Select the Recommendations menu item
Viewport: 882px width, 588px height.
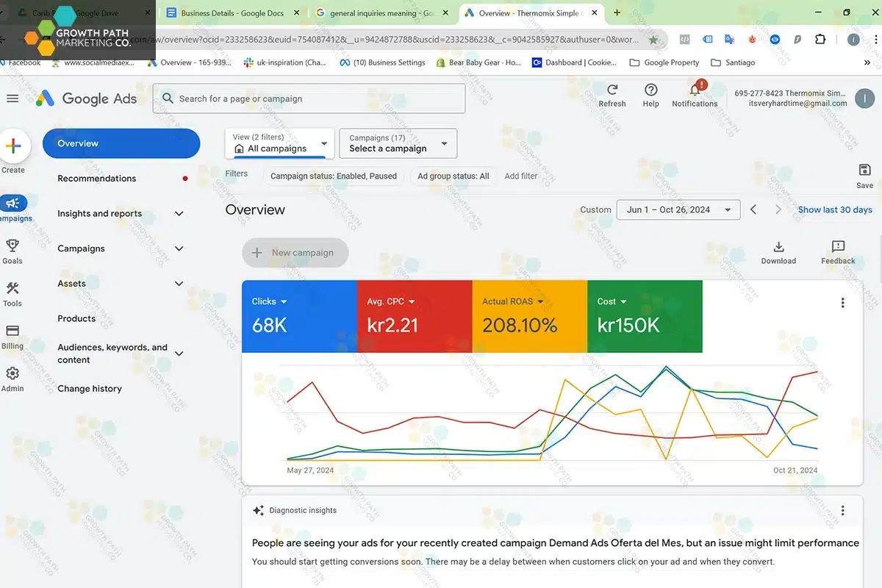97,179
